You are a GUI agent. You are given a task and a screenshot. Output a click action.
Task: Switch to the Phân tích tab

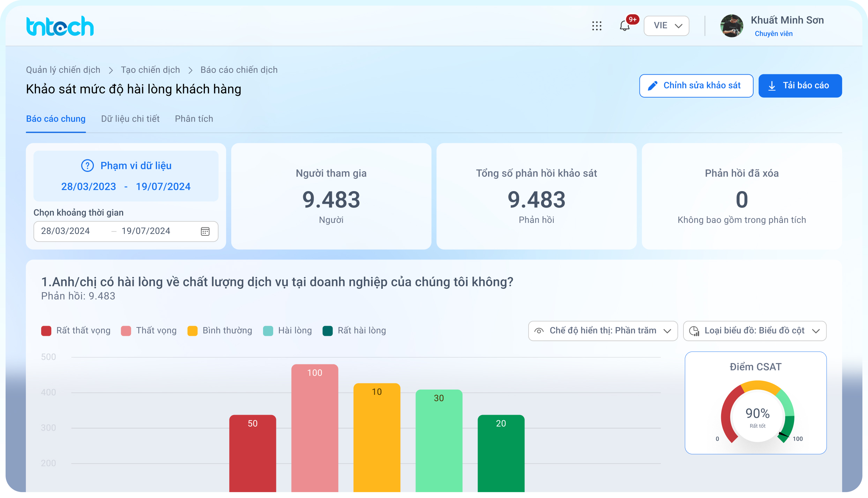pos(194,119)
